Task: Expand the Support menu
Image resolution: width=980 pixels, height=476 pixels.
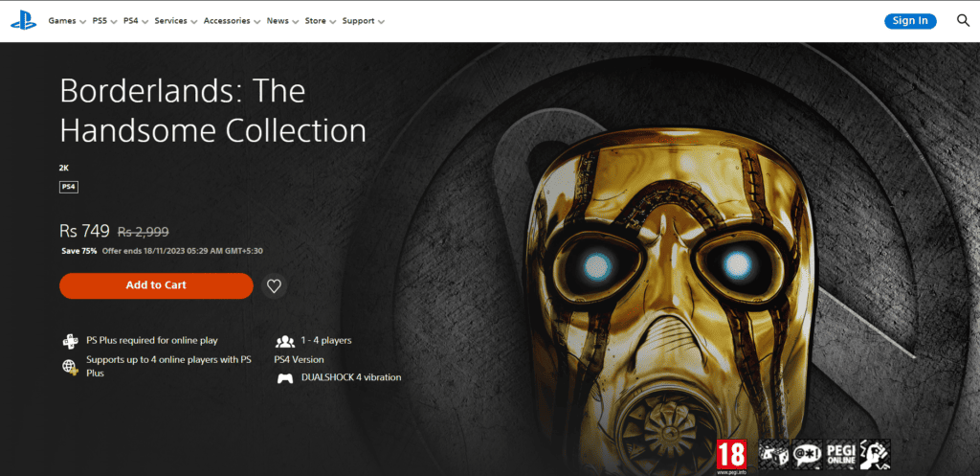Action: click(363, 21)
